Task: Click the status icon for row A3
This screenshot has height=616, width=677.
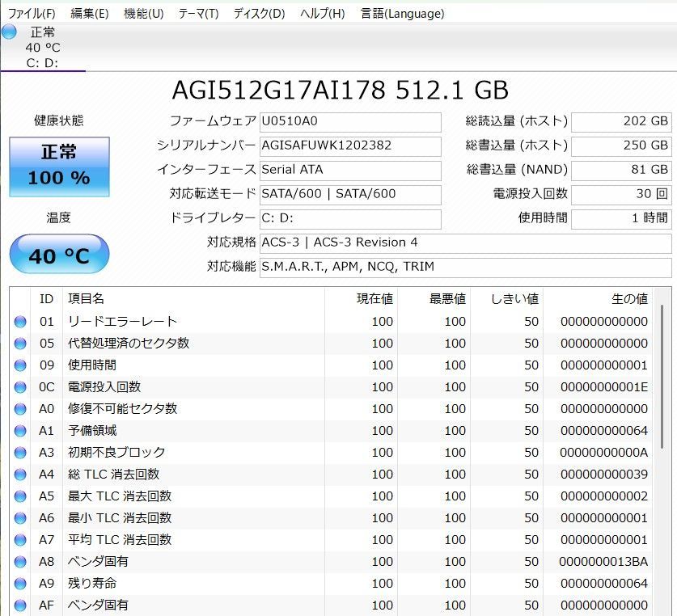Action: click(20, 453)
